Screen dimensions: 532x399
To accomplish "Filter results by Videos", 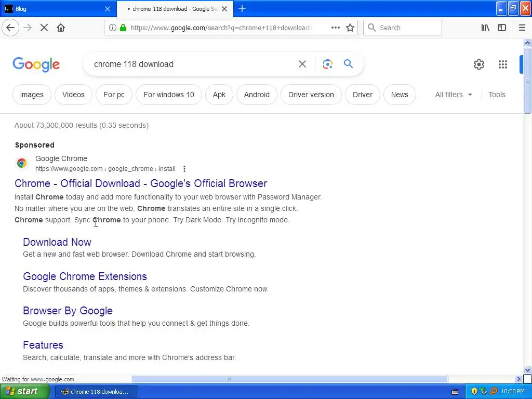I will click(73, 95).
